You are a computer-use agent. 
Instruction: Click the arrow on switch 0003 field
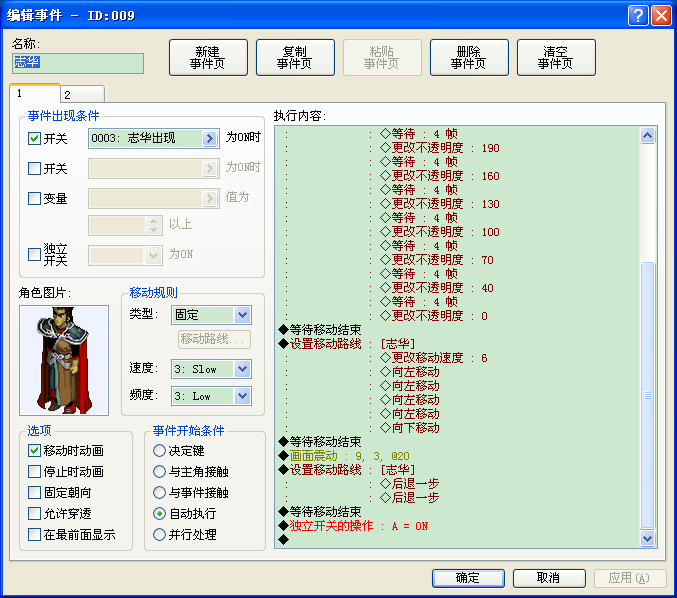click(x=210, y=139)
